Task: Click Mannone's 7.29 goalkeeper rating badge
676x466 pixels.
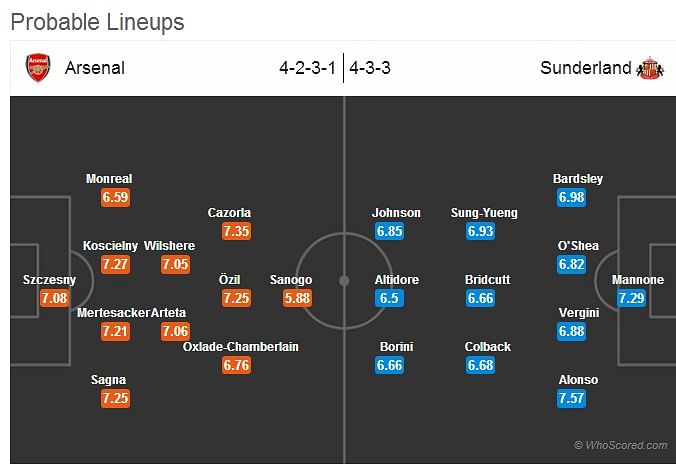Action: (x=631, y=298)
